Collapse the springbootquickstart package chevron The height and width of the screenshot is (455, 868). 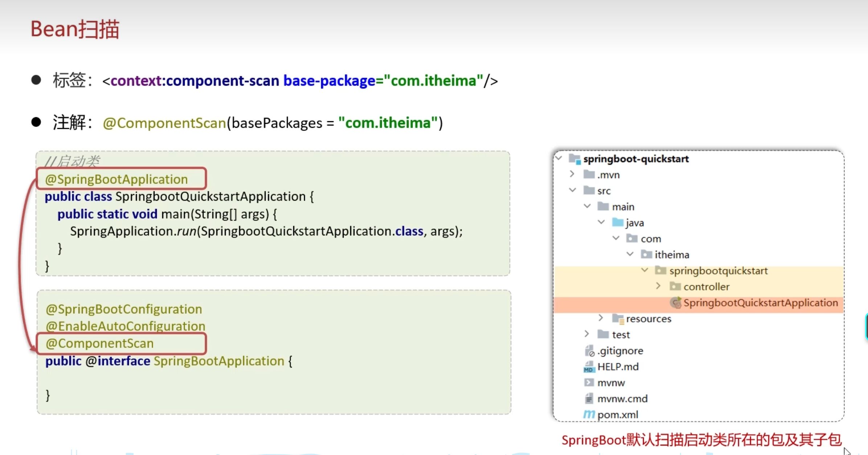644,270
